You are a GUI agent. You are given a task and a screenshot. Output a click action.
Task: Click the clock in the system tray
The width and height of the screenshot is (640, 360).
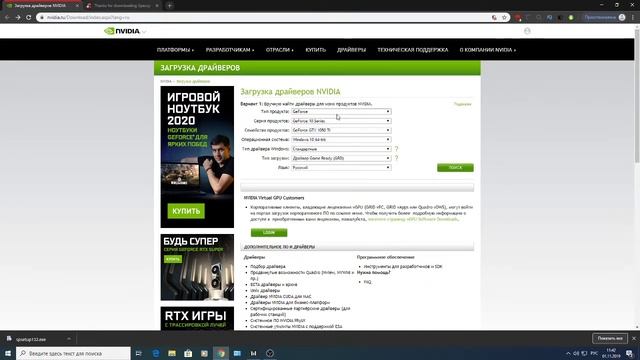[x=611, y=353]
